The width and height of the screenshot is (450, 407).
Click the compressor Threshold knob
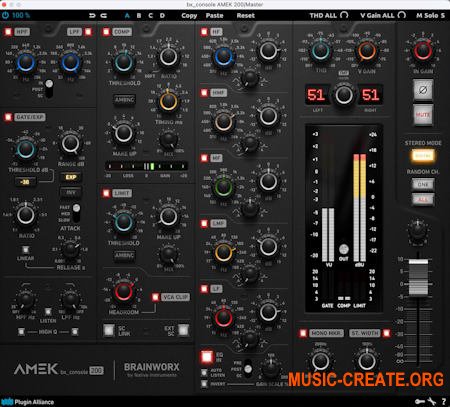[x=123, y=62]
